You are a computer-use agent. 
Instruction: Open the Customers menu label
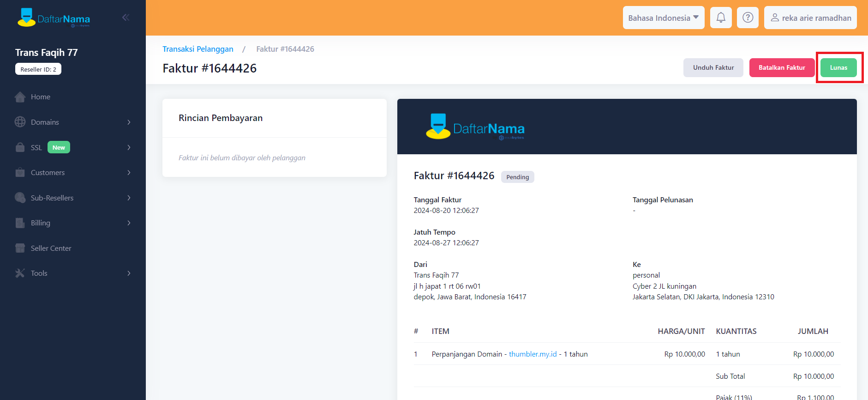click(x=48, y=172)
